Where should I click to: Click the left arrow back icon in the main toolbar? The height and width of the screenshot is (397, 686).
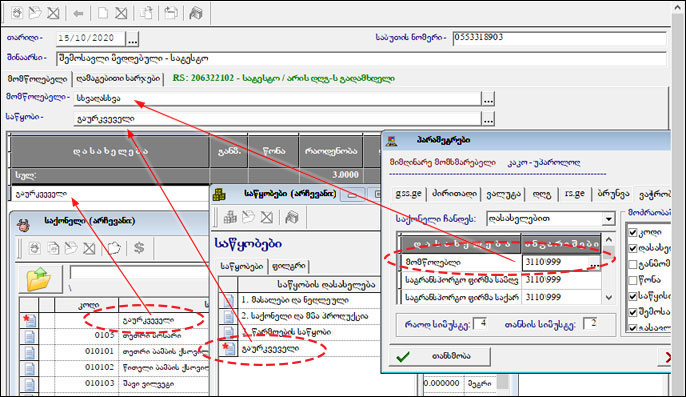click(78, 14)
